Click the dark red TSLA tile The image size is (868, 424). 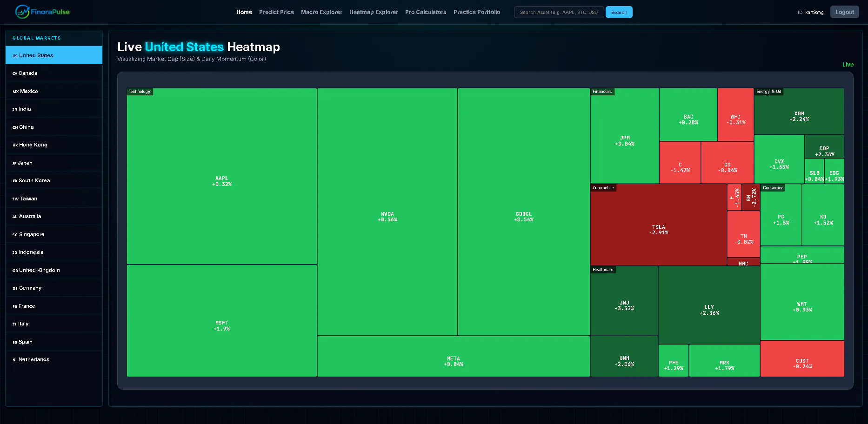[659, 225]
